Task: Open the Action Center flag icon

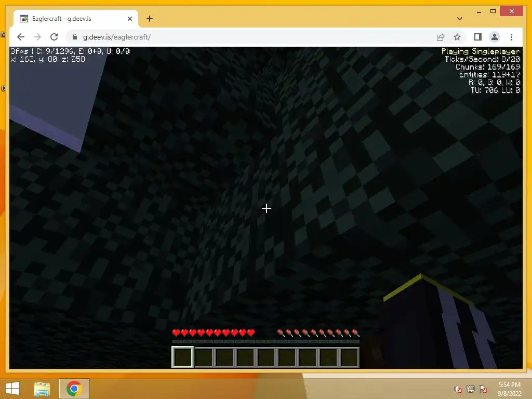Action: pyautogui.click(x=483, y=389)
